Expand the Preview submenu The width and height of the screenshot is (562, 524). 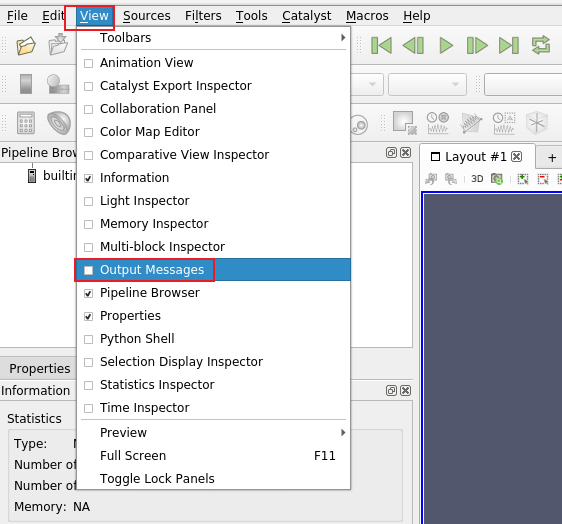pos(214,433)
